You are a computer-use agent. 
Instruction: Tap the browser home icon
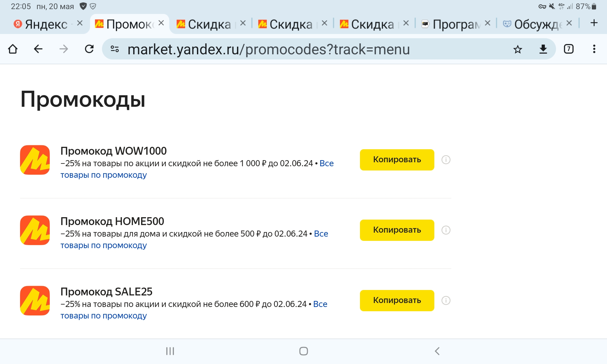(13, 49)
